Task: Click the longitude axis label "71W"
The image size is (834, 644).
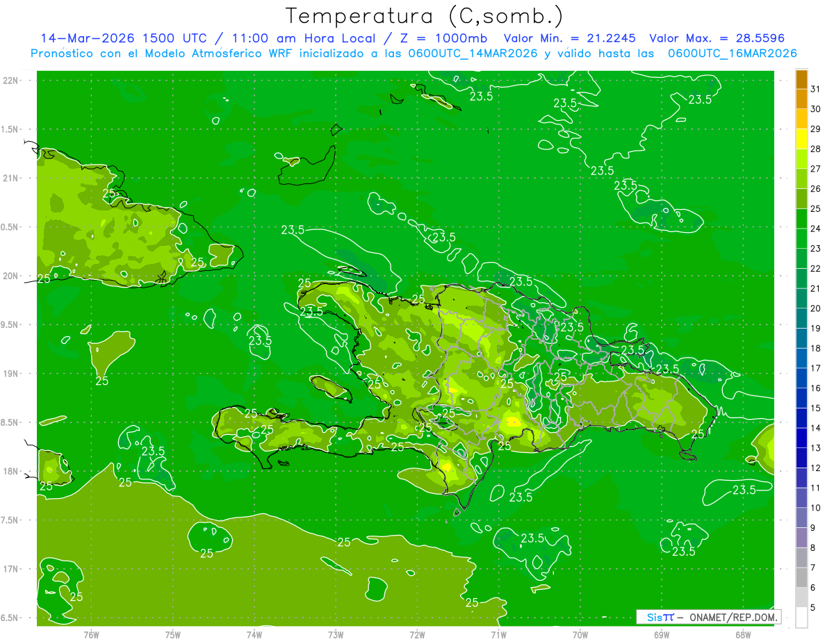Action: point(498,634)
